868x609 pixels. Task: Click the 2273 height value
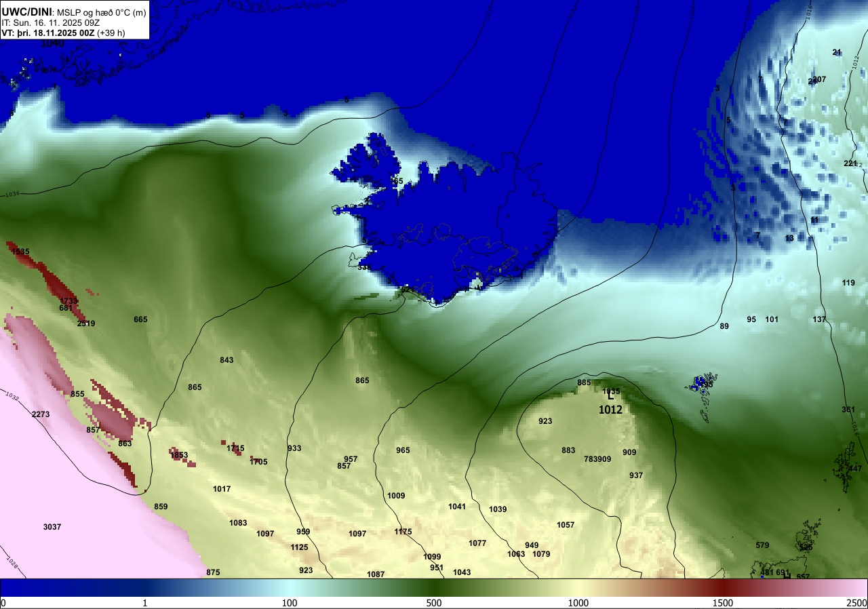41,414
